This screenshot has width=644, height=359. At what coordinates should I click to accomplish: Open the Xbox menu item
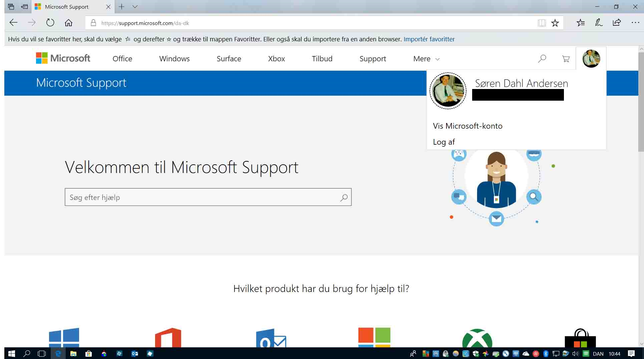pos(277,59)
